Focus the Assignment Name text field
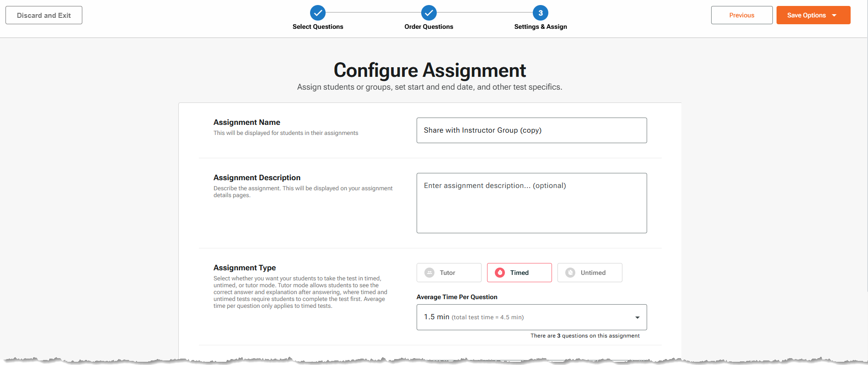 (531, 130)
